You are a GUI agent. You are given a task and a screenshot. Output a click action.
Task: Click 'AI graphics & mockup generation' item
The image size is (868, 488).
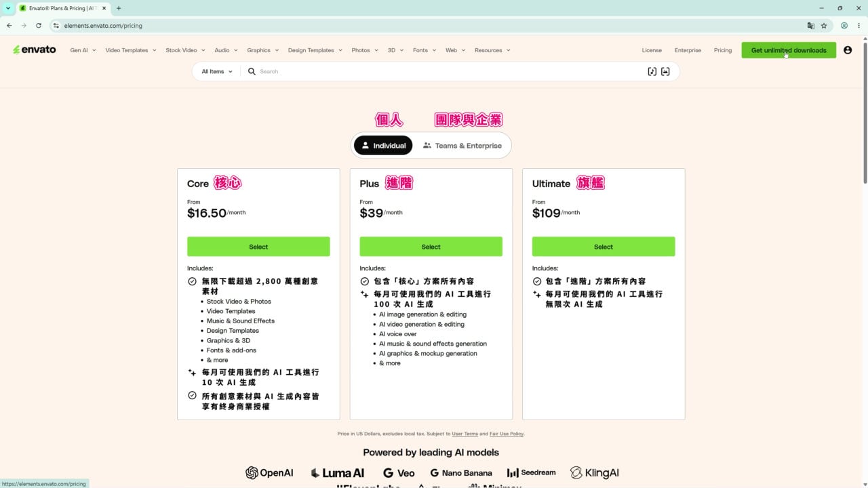click(428, 354)
